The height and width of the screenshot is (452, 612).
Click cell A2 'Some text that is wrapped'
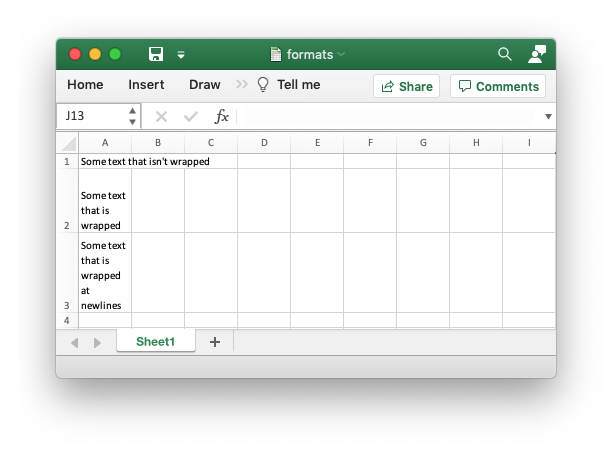pyautogui.click(x=105, y=201)
